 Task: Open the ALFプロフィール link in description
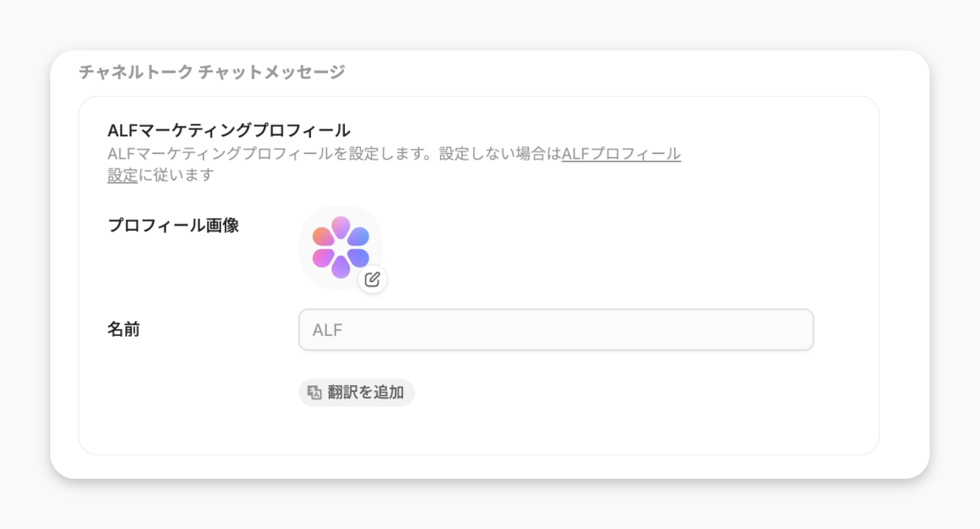(x=621, y=154)
